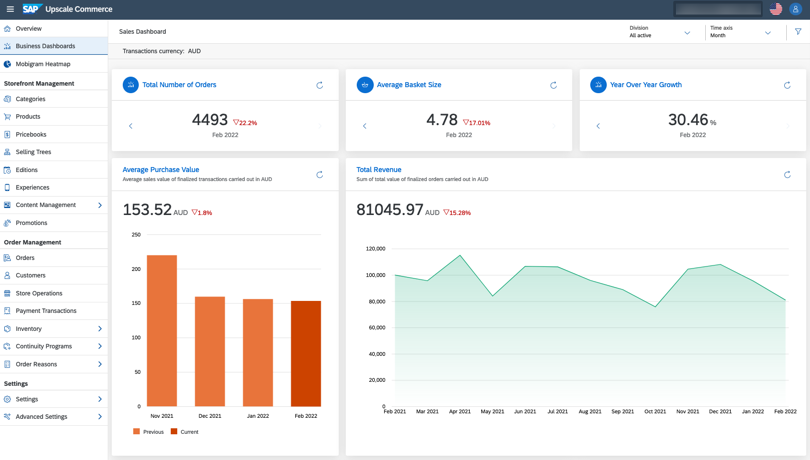This screenshot has width=810, height=460.
Task: Click the US flag language icon
Action: pyautogui.click(x=775, y=9)
